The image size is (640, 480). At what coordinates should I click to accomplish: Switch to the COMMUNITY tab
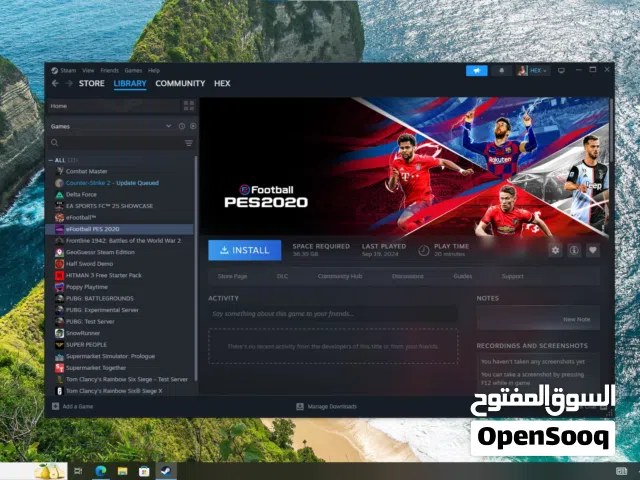pyautogui.click(x=180, y=83)
